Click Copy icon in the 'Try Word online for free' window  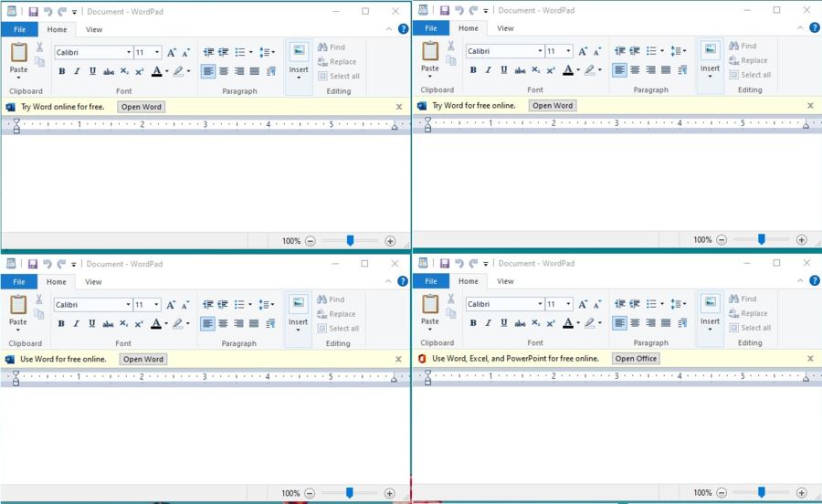click(39, 62)
